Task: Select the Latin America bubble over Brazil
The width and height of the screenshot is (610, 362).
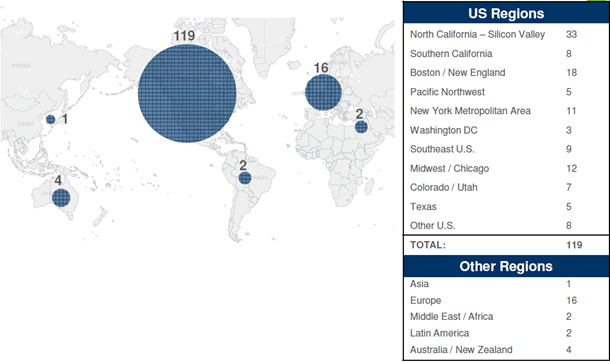Action: click(x=245, y=178)
